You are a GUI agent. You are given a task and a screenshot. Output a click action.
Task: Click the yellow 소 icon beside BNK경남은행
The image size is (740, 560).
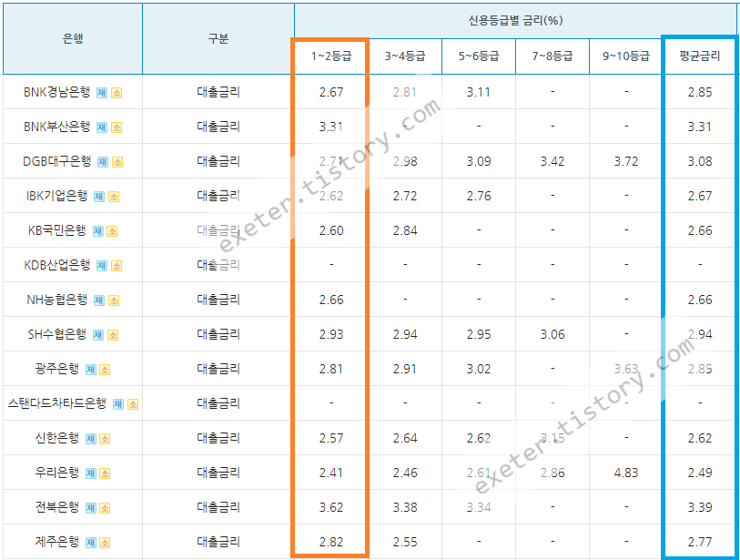click(x=117, y=93)
